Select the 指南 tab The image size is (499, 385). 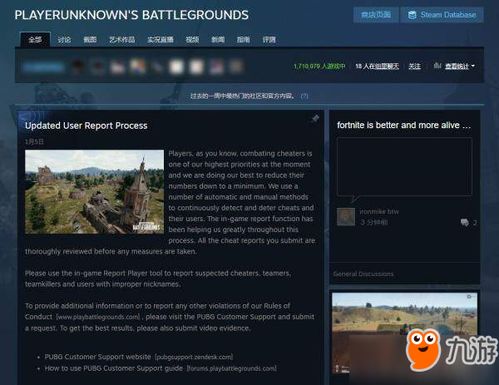tap(243, 40)
